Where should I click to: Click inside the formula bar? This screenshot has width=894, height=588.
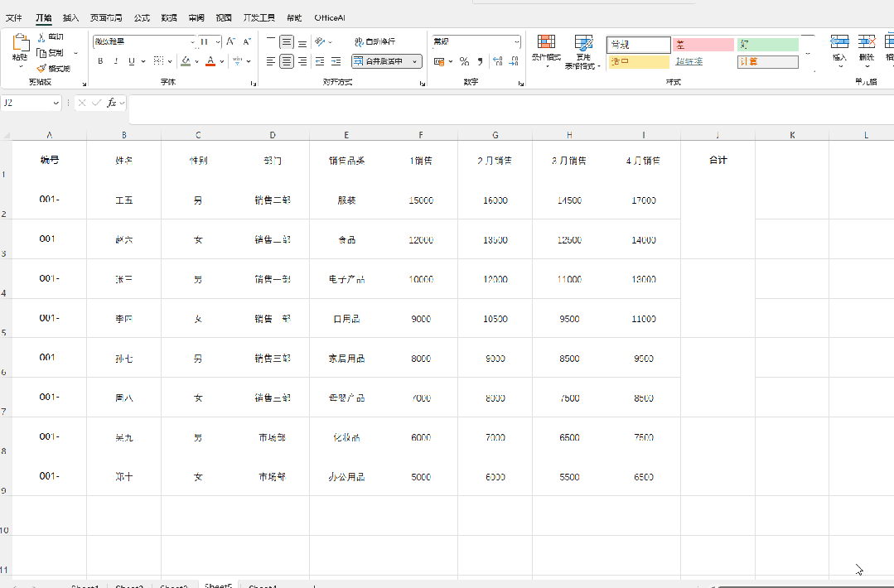pos(511,109)
